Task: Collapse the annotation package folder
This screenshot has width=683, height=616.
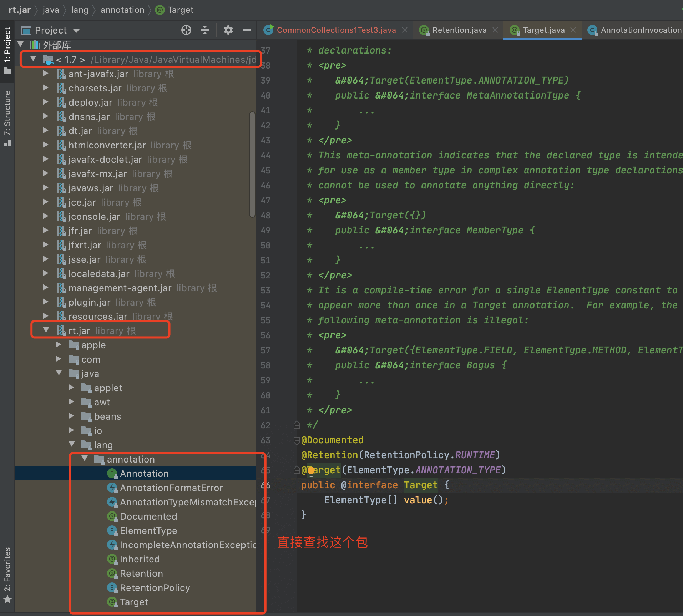Action: tap(85, 459)
